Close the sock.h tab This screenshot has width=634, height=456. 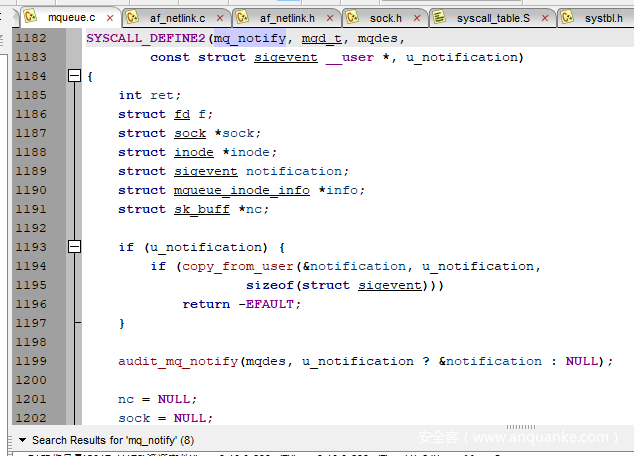click(x=415, y=18)
